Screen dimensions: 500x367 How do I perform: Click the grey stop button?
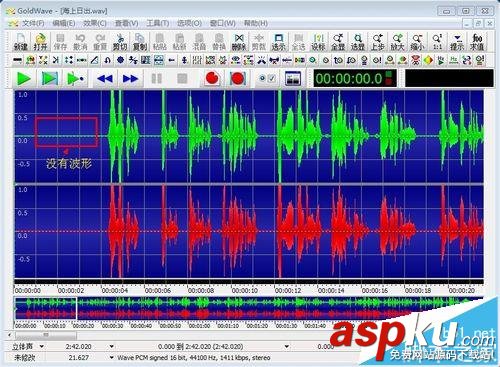(x=182, y=79)
